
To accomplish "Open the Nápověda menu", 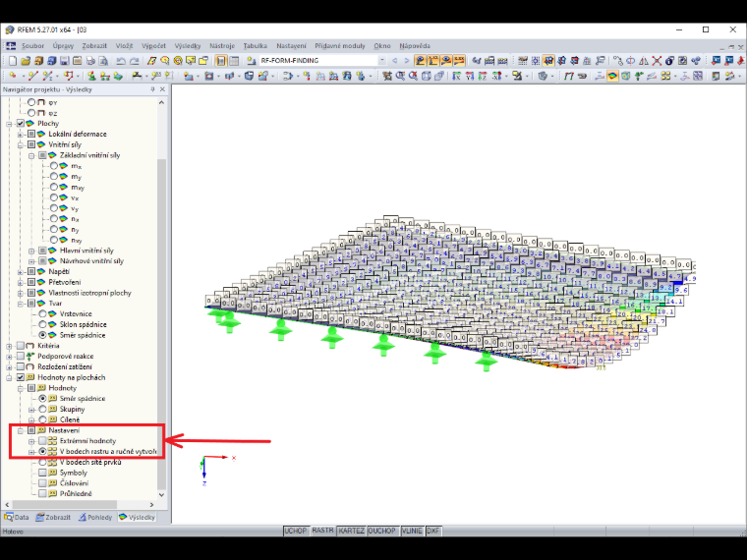I will (x=415, y=46).
